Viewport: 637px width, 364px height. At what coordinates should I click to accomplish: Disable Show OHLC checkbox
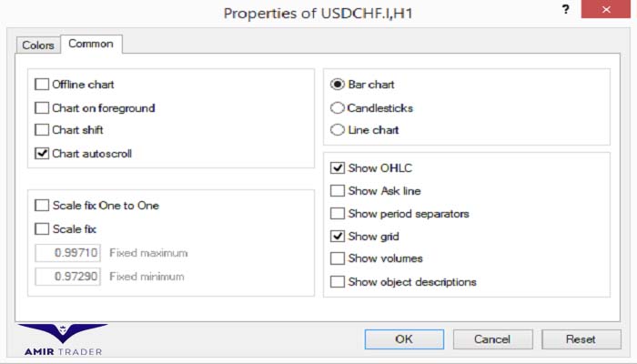(338, 167)
